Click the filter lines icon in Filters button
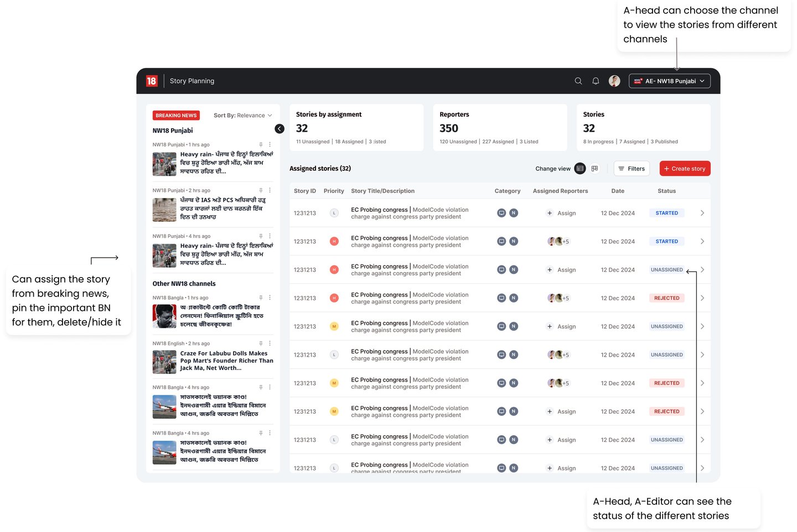Image resolution: width=797 pixels, height=532 pixels. [x=622, y=169]
